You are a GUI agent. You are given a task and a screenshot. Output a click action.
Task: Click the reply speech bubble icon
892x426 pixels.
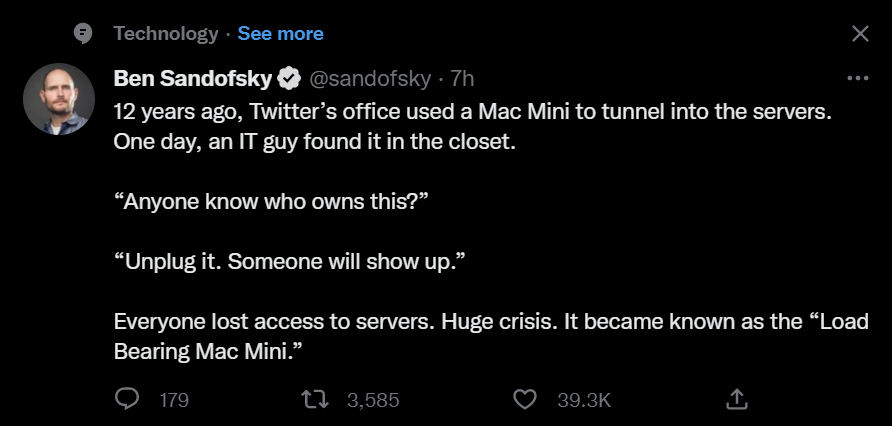(127, 399)
